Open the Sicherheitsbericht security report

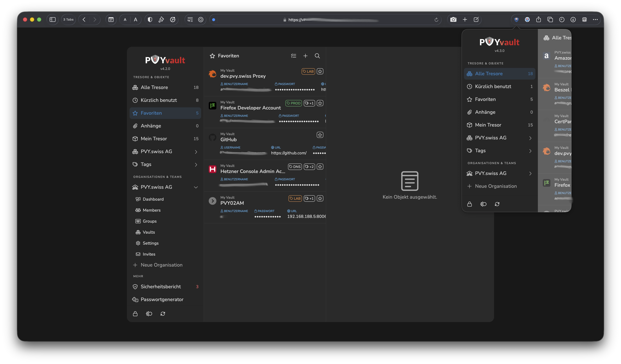click(x=160, y=286)
